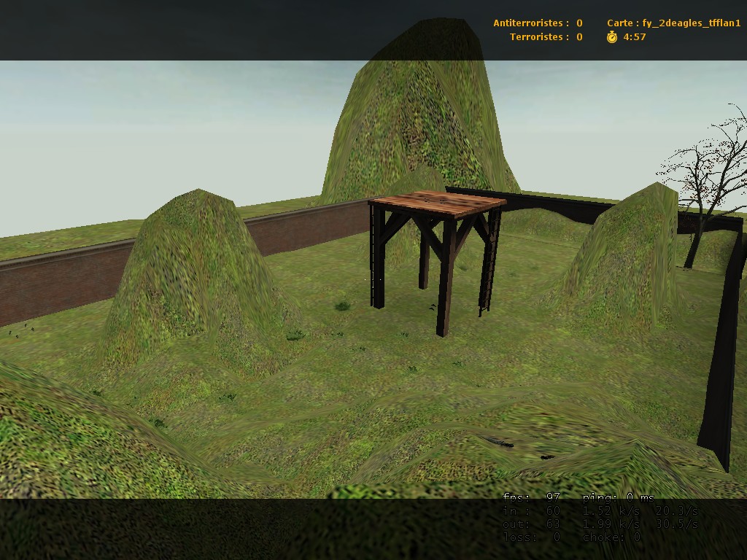747x560 pixels.
Task: Click the "loss: 0" net graph value
Action: [x=531, y=537]
